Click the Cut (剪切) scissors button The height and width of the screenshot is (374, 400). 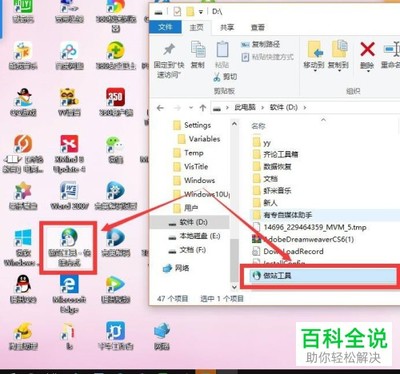225,77
